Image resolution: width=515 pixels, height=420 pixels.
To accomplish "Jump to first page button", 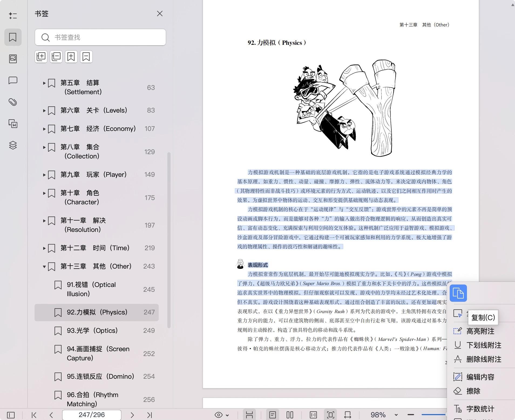I will click(x=34, y=415).
